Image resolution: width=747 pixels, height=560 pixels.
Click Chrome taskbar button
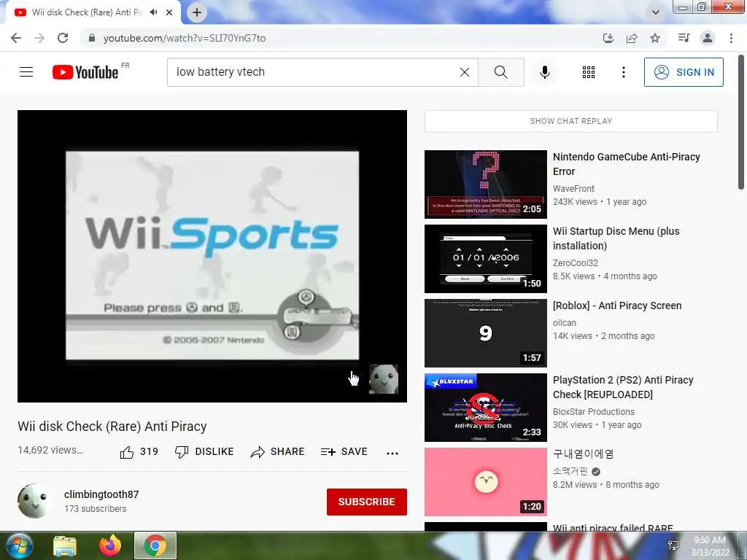coord(155,545)
